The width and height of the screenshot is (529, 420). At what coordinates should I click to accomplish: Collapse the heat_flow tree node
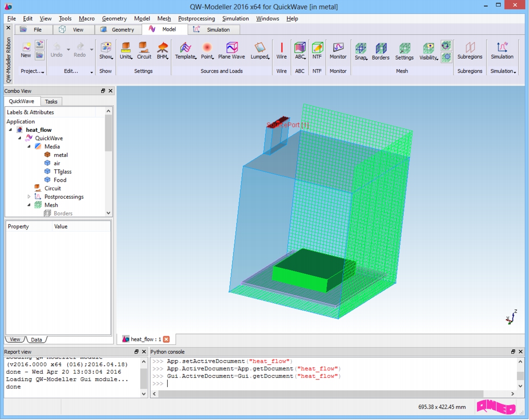click(10, 130)
